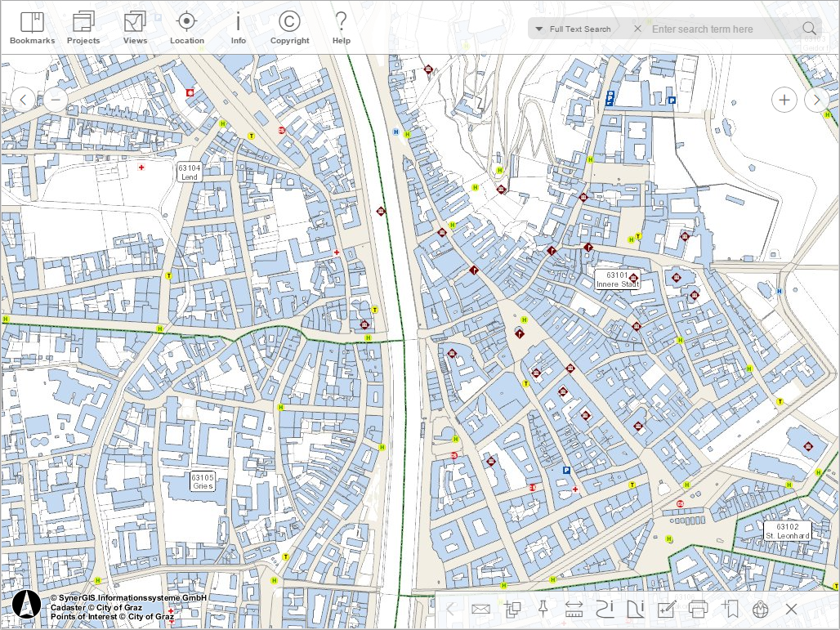Select the pin placement tool
Viewport: 840px width, 630px height.
(543, 609)
